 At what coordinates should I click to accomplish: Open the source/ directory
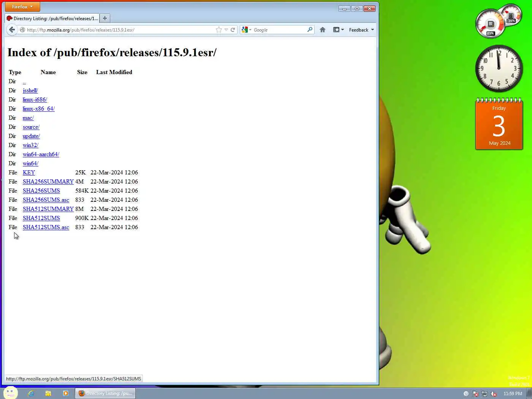pos(31,127)
